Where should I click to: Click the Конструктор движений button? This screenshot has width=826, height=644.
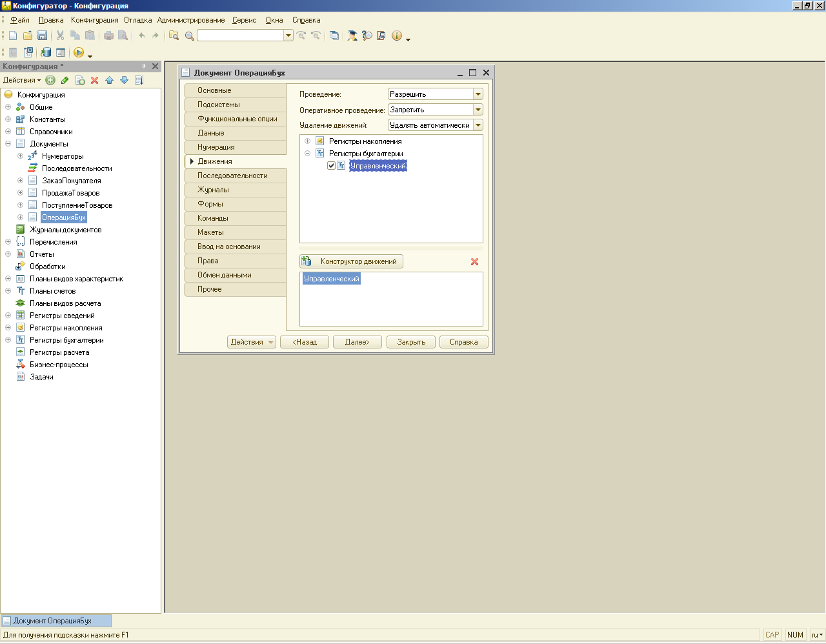coord(352,261)
